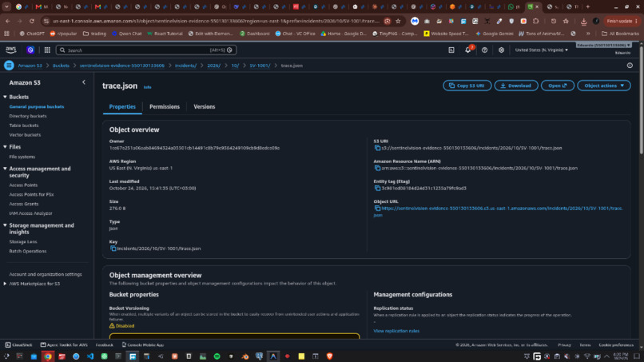Toggle the S3 navigation hamburger menu
Screen dimensions: 644x362
point(9,66)
